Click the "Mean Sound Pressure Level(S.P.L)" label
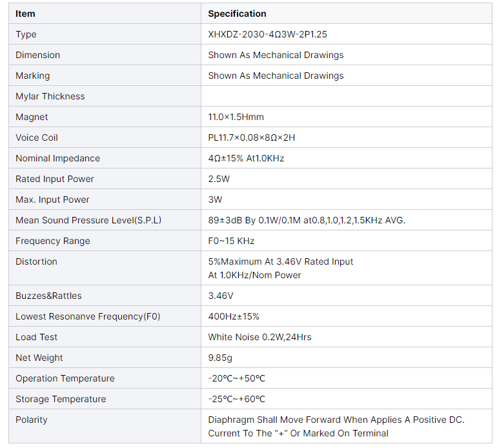 click(x=88, y=220)
